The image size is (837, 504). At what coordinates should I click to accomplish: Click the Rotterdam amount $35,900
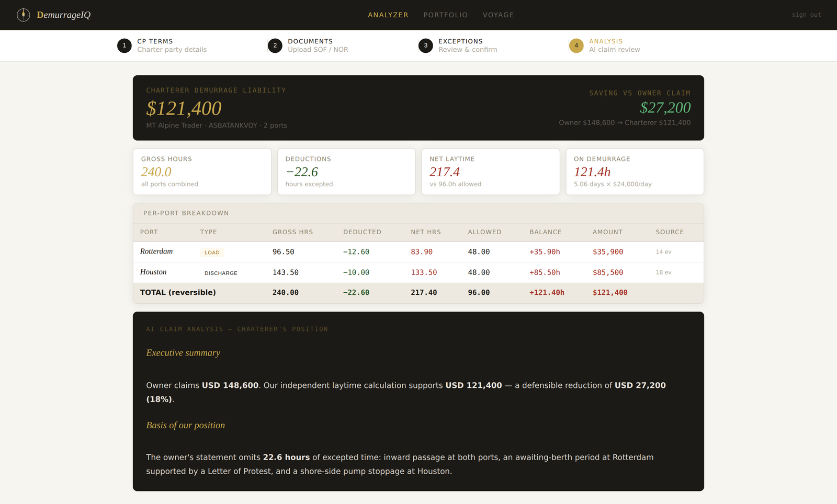[608, 252]
